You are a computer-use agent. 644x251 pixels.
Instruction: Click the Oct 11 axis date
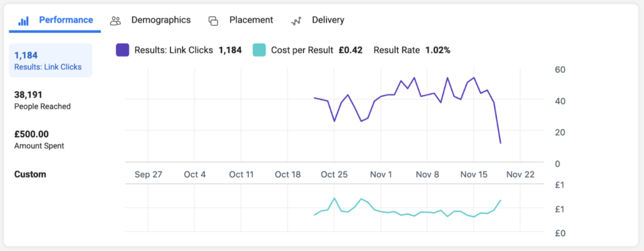point(241,174)
